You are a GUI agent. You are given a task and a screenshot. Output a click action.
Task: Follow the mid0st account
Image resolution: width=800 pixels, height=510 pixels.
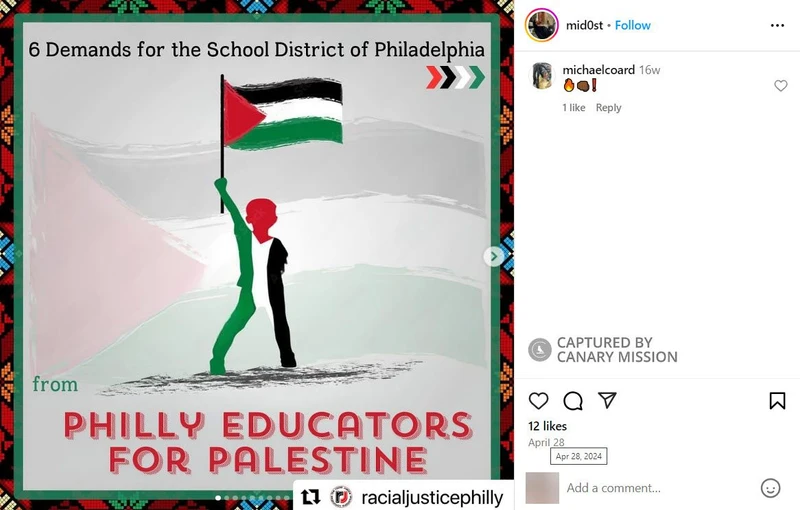point(633,26)
